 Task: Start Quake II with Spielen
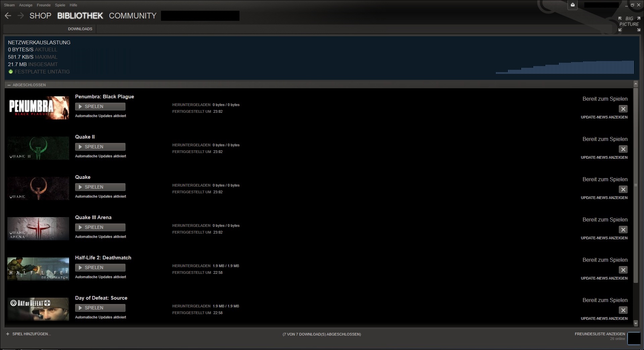100,147
